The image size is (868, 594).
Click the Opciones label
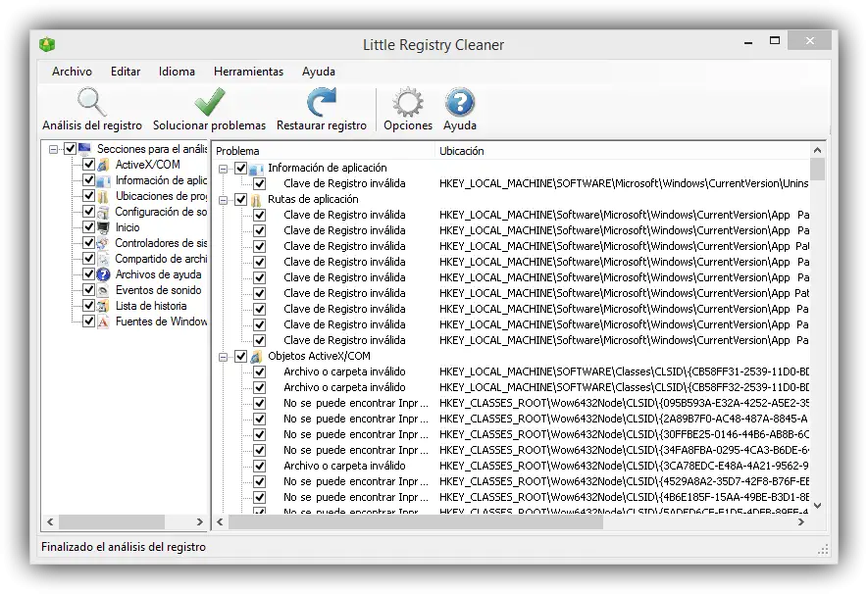408,125
